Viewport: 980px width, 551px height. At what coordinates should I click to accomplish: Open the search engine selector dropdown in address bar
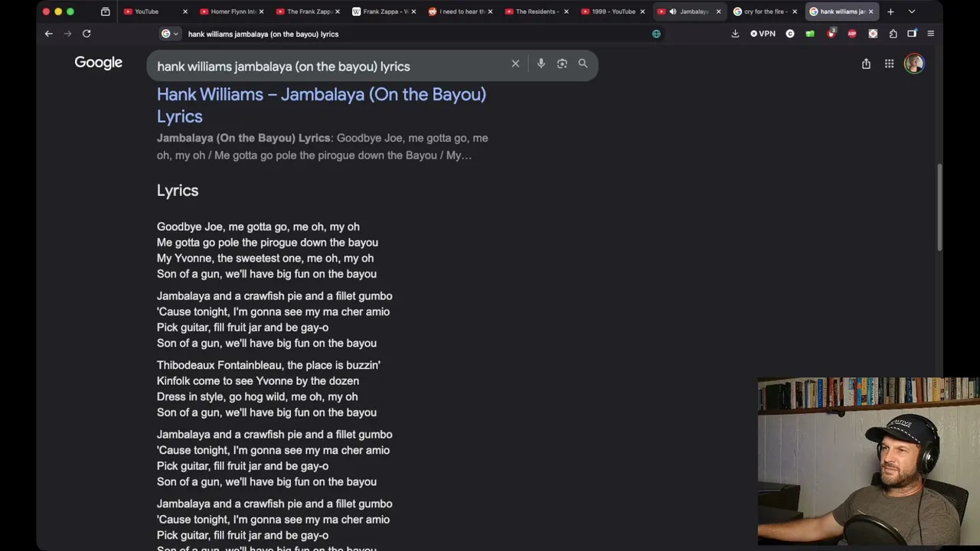pos(169,34)
